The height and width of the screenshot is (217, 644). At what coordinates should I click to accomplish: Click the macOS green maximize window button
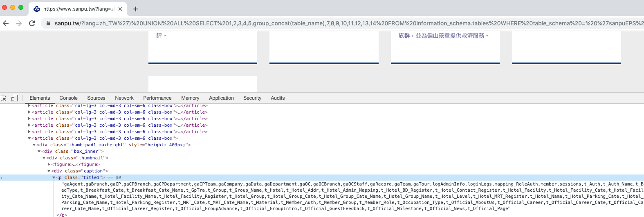[21, 7]
